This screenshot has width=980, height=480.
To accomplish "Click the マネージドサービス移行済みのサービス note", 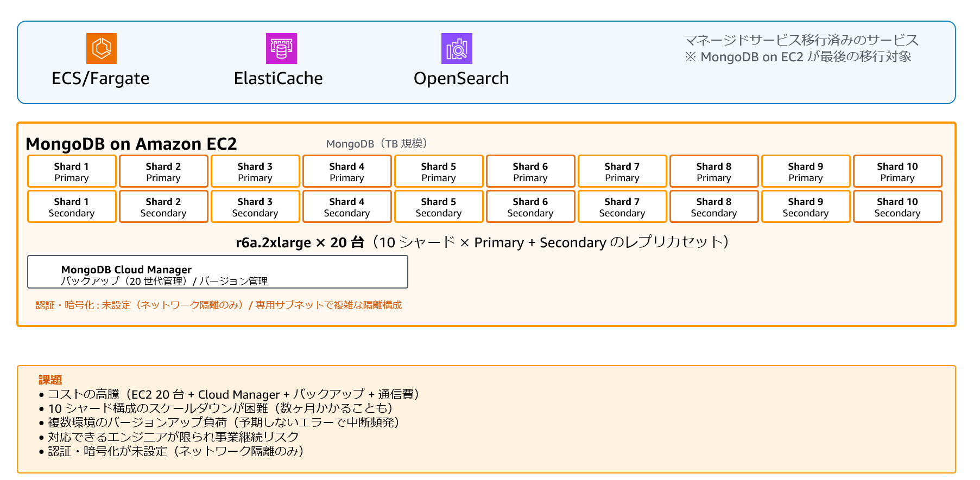I will click(x=801, y=41).
